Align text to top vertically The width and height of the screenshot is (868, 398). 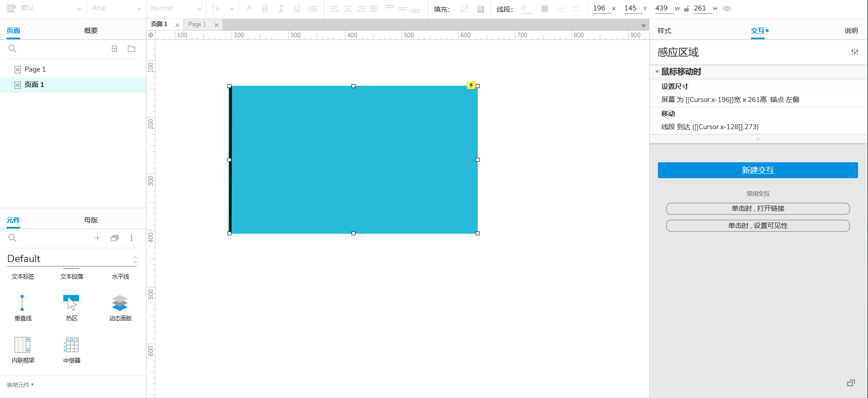[x=389, y=8]
